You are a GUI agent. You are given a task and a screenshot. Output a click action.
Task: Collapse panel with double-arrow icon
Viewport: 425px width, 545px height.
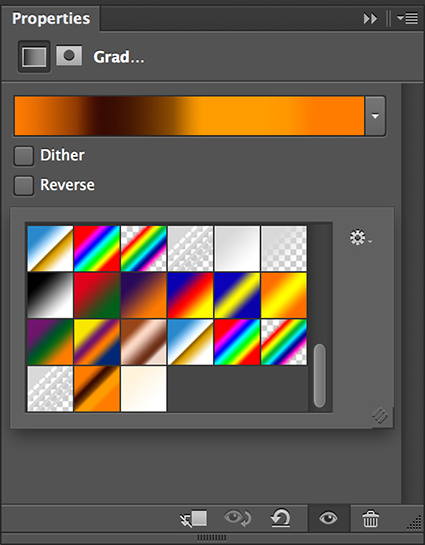370,18
